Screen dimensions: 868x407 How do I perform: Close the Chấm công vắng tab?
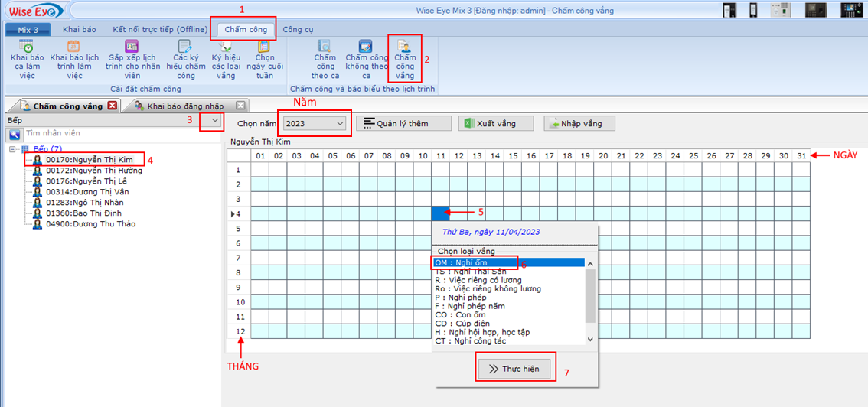coord(113,106)
